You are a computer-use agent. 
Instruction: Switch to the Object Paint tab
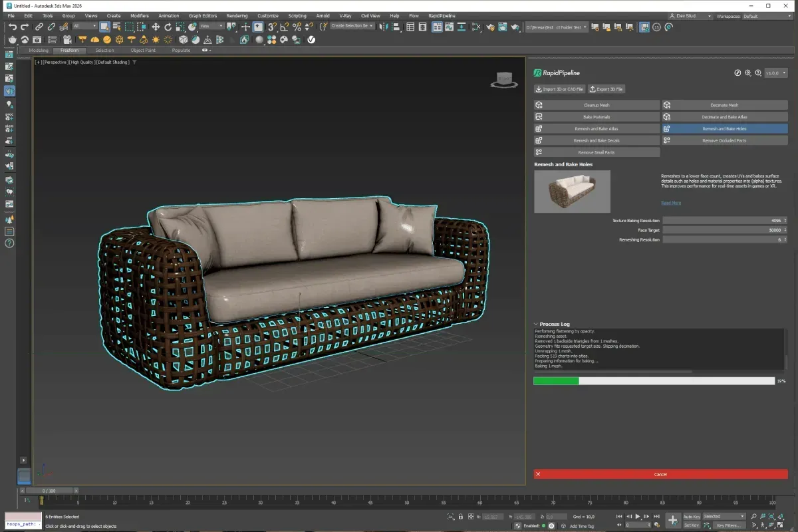point(143,51)
